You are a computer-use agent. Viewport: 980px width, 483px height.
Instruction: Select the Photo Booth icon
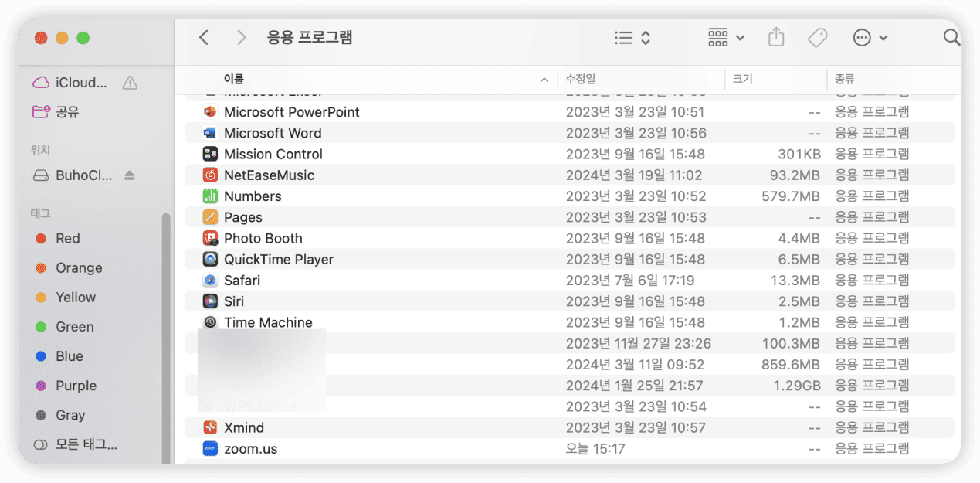point(210,238)
